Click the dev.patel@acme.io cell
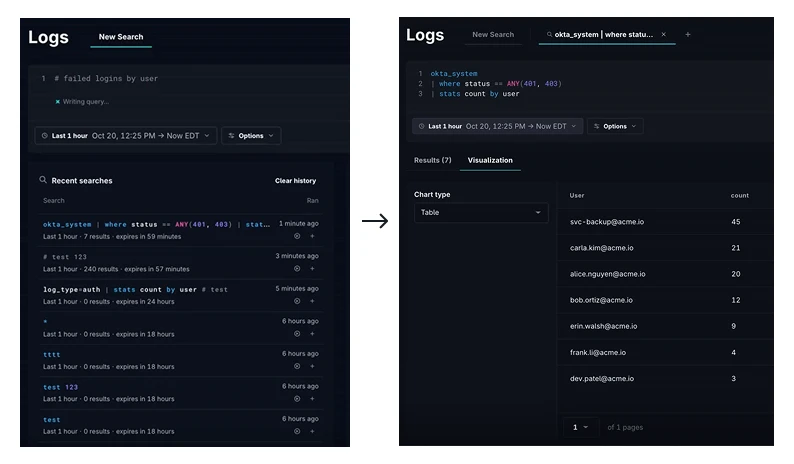This screenshot has height=464, width=794. pos(602,379)
